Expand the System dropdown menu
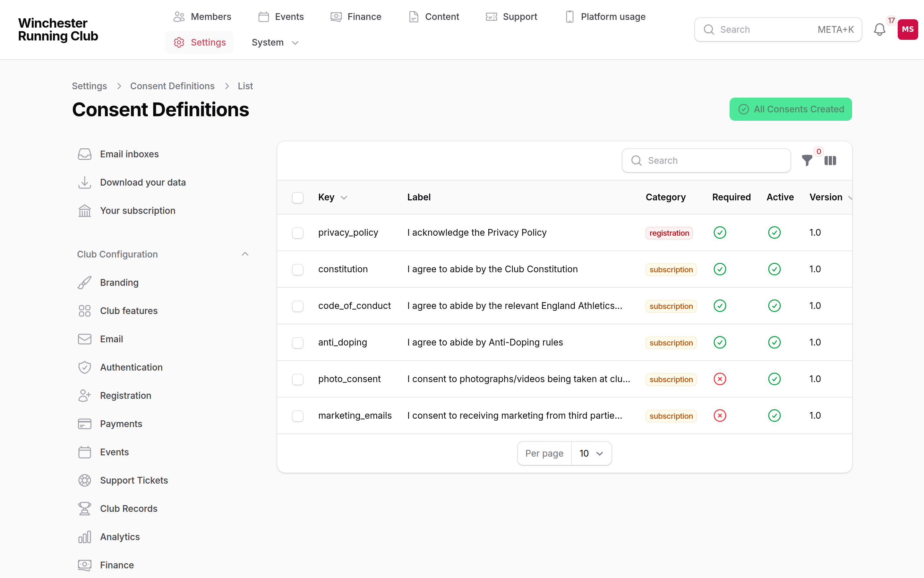924x578 pixels. pos(275,42)
